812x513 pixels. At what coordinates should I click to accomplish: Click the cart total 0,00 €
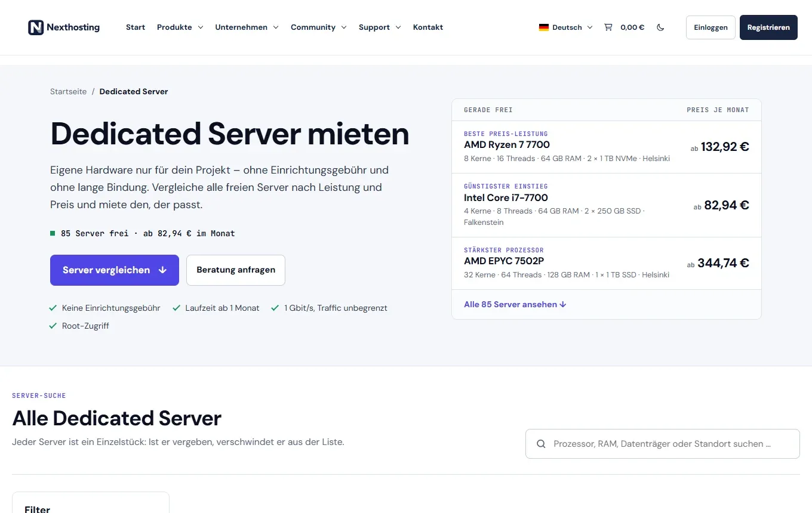(x=632, y=27)
